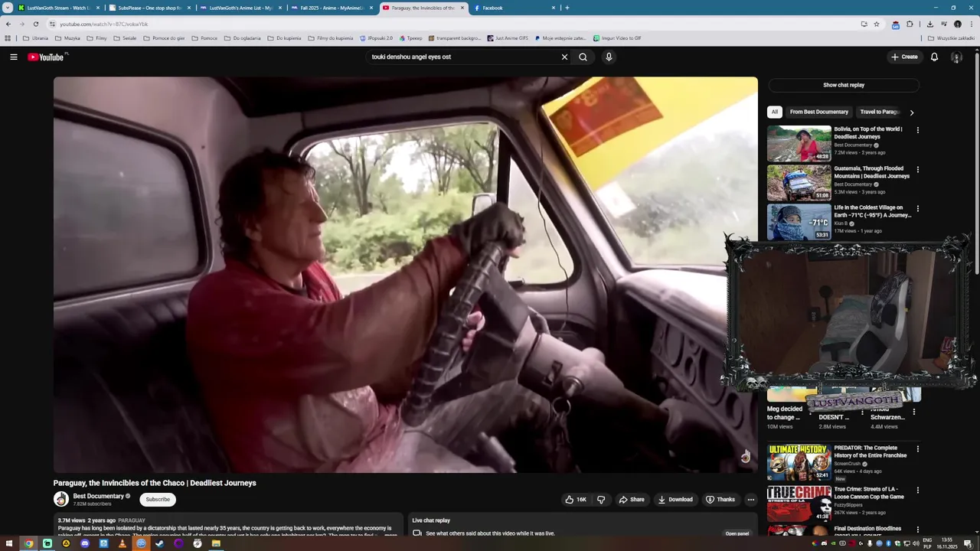Open Chrome downloads icon
Viewport: 980px width, 551px height.
929,24
